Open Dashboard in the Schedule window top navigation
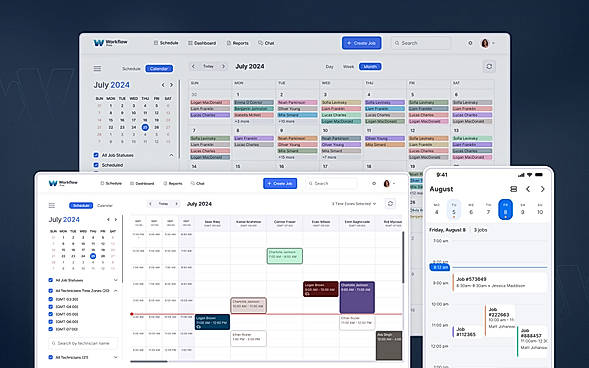Image resolution: width=589 pixels, height=368 pixels. click(142, 184)
